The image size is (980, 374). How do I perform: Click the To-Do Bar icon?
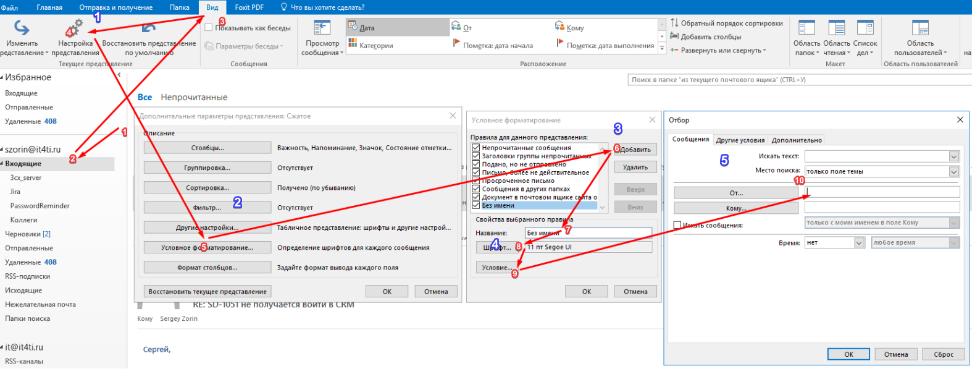point(865,28)
